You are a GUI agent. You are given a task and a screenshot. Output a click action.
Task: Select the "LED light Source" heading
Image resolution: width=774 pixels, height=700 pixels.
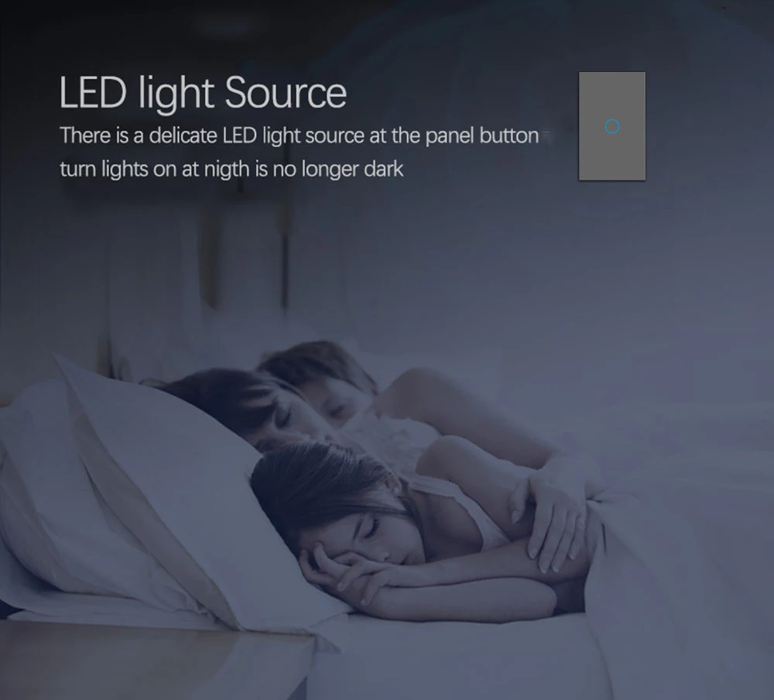click(x=203, y=93)
